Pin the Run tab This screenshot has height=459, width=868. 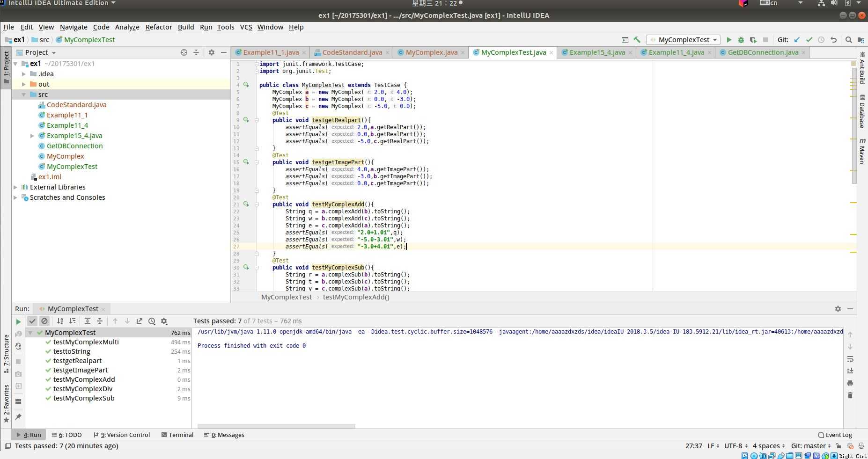(x=18, y=416)
